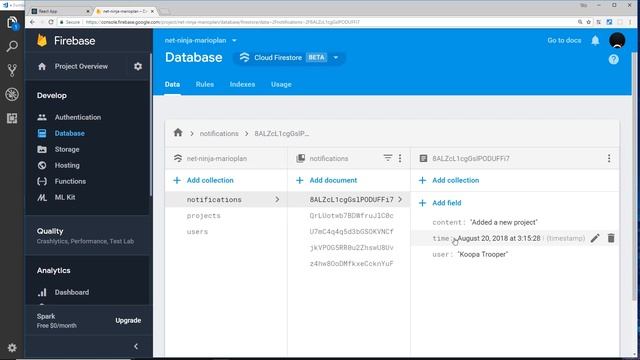Click Add field

(x=440, y=203)
